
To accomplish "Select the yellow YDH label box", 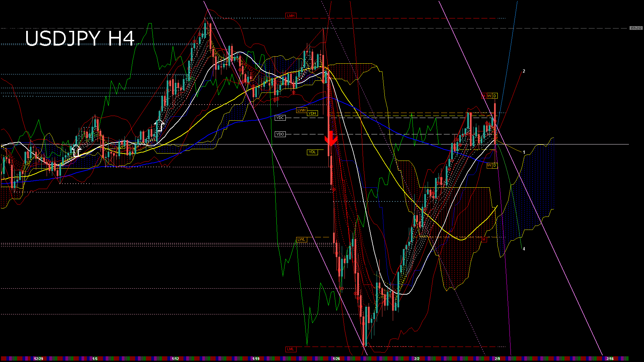I will pos(312,113).
